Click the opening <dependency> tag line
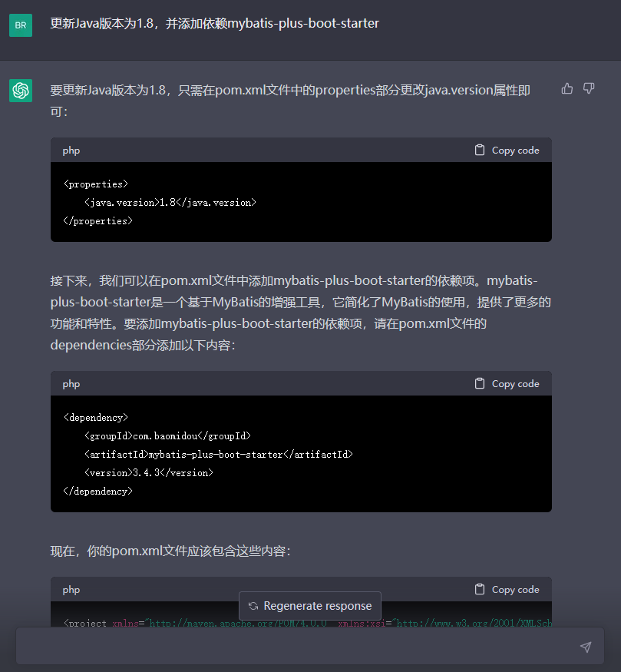 95,418
